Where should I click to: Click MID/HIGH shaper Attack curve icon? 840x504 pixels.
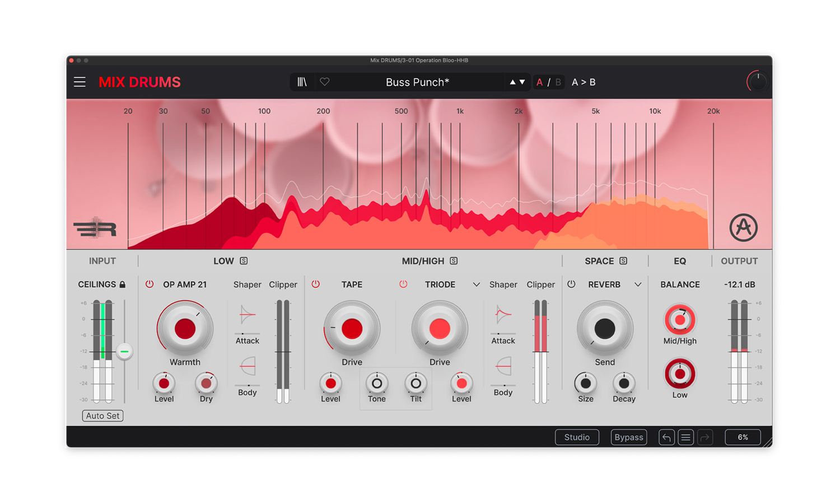click(x=503, y=315)
